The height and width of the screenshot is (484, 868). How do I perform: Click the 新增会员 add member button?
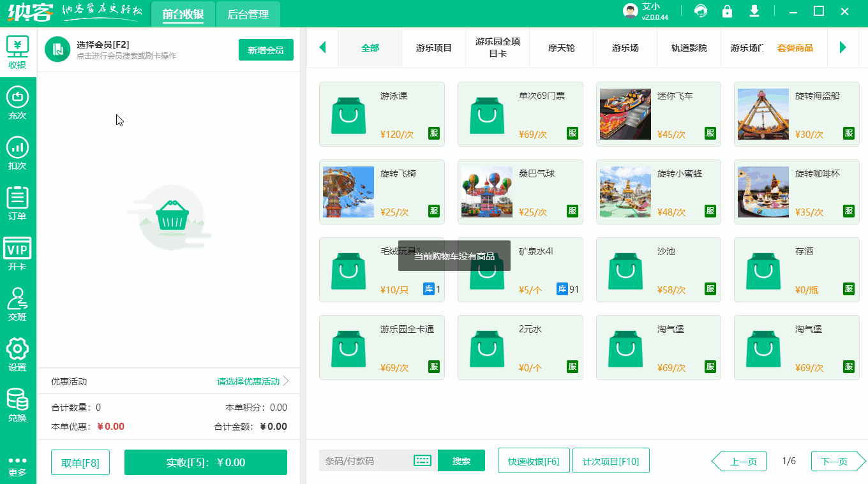[266, 49]
